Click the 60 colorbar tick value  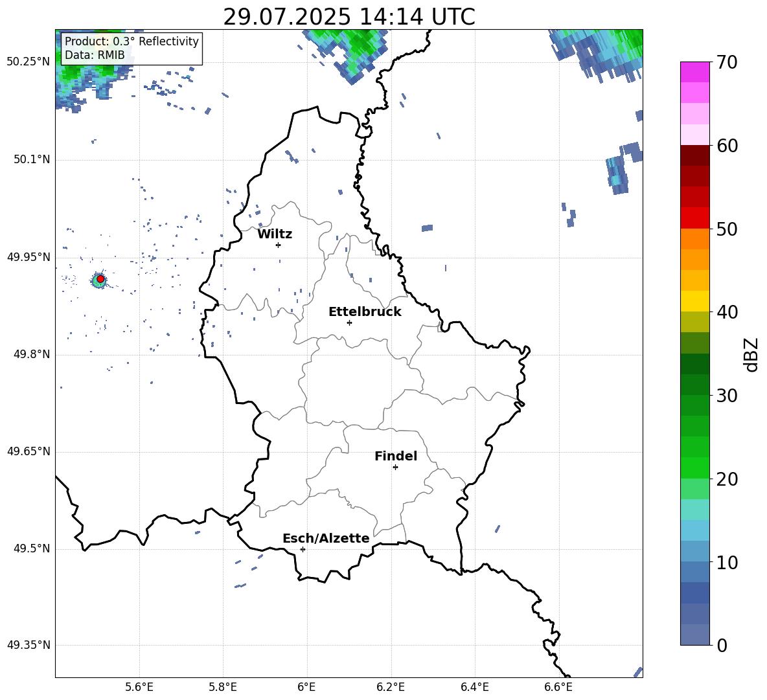point(727,146)
